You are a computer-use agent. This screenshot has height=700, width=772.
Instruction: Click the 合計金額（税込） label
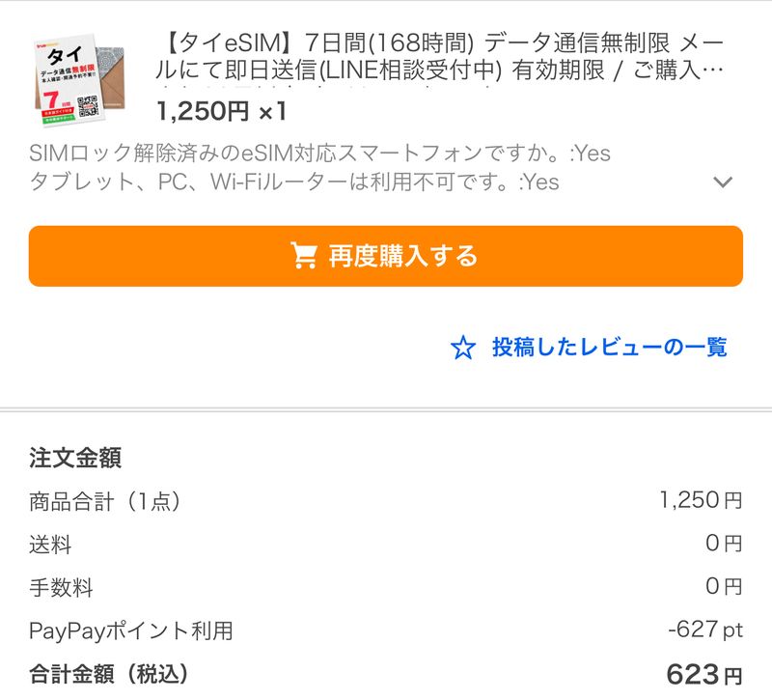[109, 673]
